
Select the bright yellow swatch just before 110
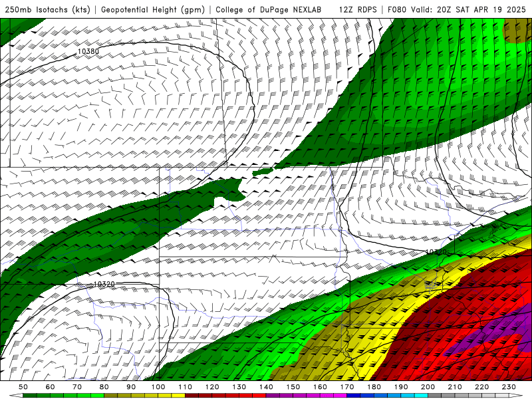tap(178, 396)
